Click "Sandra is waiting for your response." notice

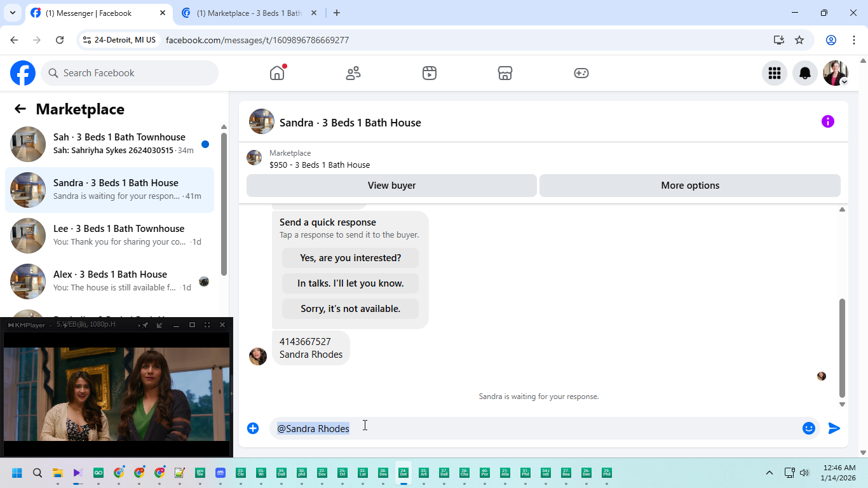click(539, 396)
